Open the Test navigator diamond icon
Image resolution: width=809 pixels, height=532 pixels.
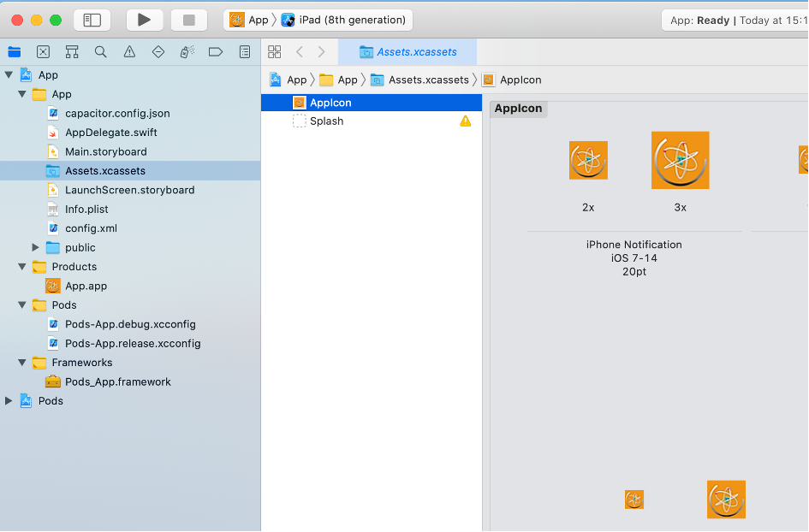(x=158, y=51)
